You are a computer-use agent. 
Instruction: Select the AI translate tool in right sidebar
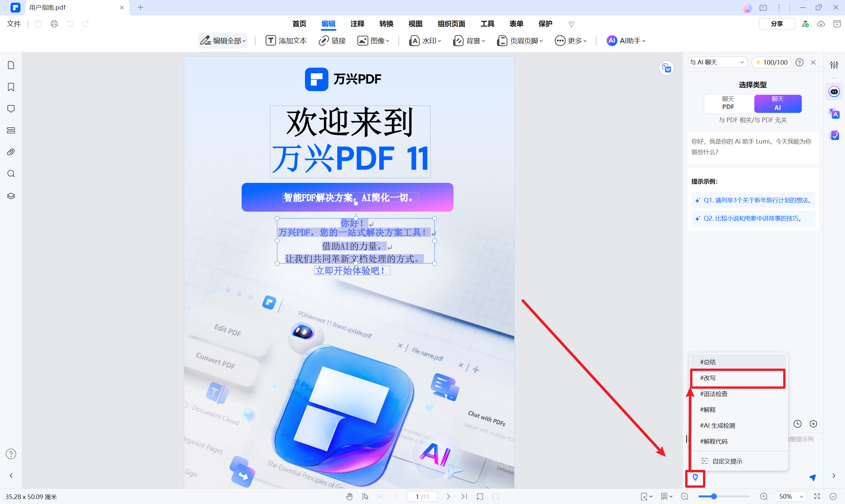[x=835, y=114]
